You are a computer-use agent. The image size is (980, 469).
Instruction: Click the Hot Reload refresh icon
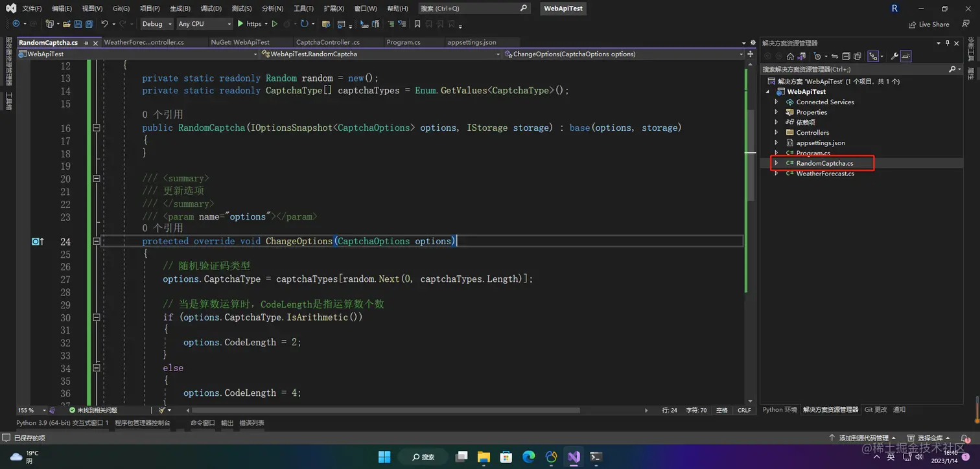point(304,24)
